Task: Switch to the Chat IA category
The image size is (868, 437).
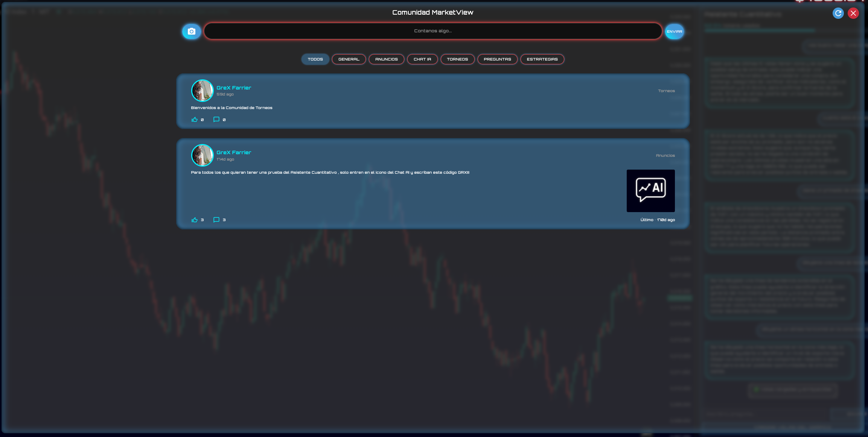Action: click(x=422, y=59)
